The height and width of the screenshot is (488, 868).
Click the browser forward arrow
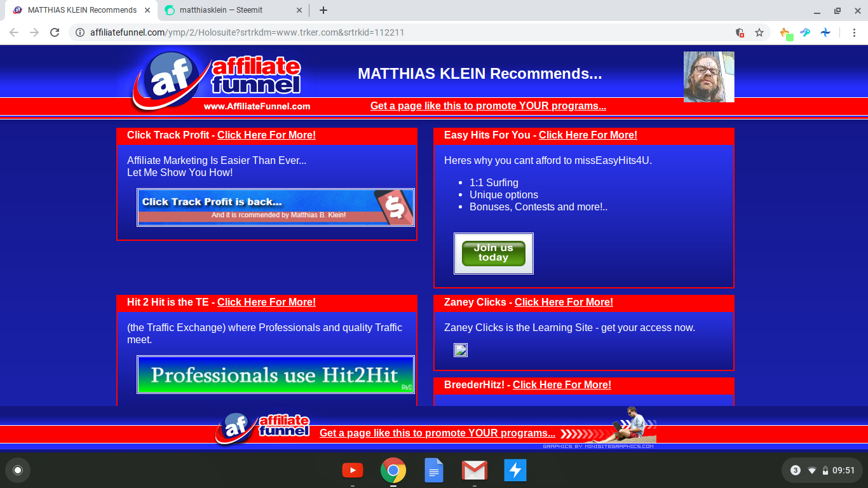click(x=34, y=32)
